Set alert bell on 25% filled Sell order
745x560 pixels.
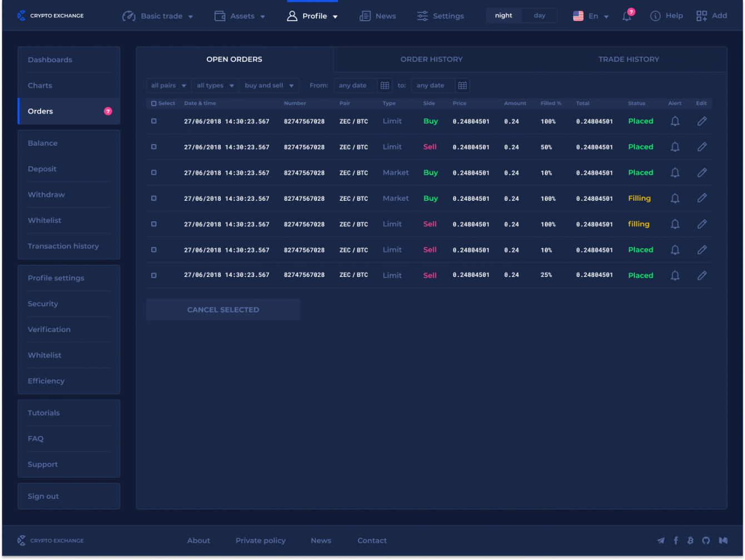[x=675, y=276]
